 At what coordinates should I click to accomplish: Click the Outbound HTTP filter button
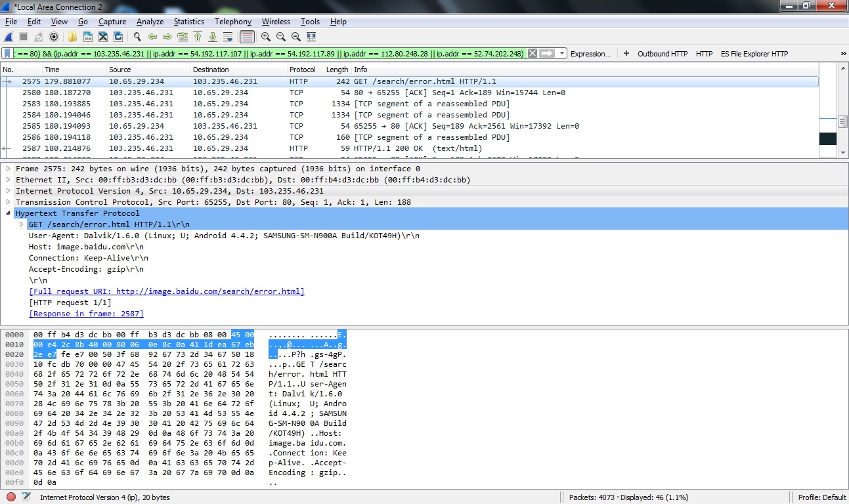[x=663, y=54]
